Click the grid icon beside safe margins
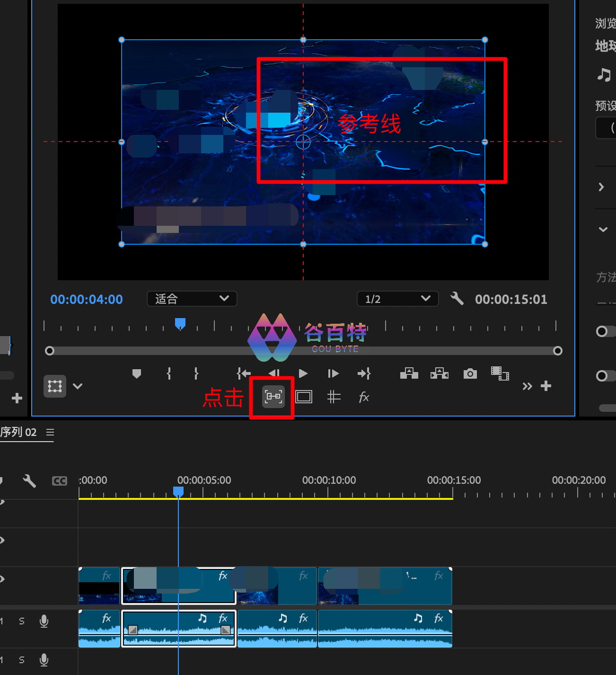The width and height of the screenshot is (616, 675). pyautogui.click(x=334, y=397)
